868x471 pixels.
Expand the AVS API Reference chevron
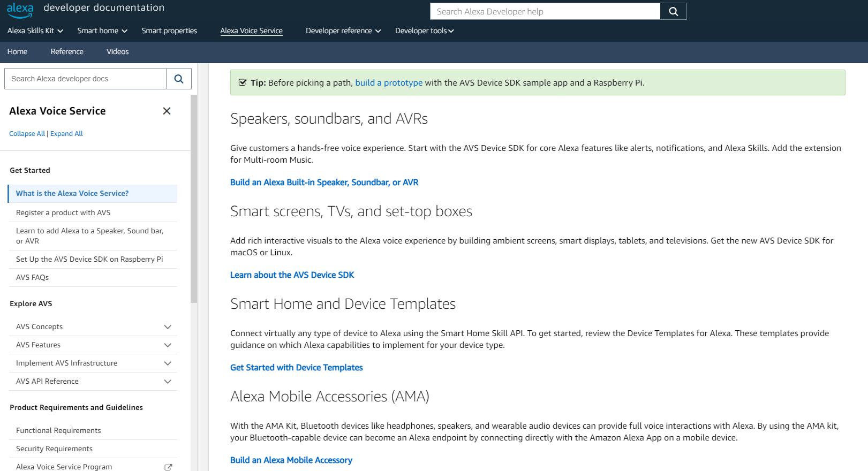pyautogui.click(x=168, y=382)
